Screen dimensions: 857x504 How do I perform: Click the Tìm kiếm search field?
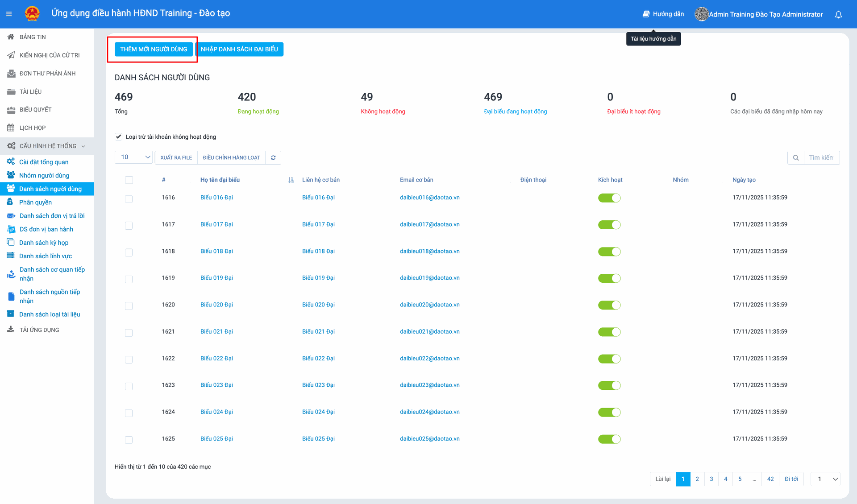coord(821,157)
